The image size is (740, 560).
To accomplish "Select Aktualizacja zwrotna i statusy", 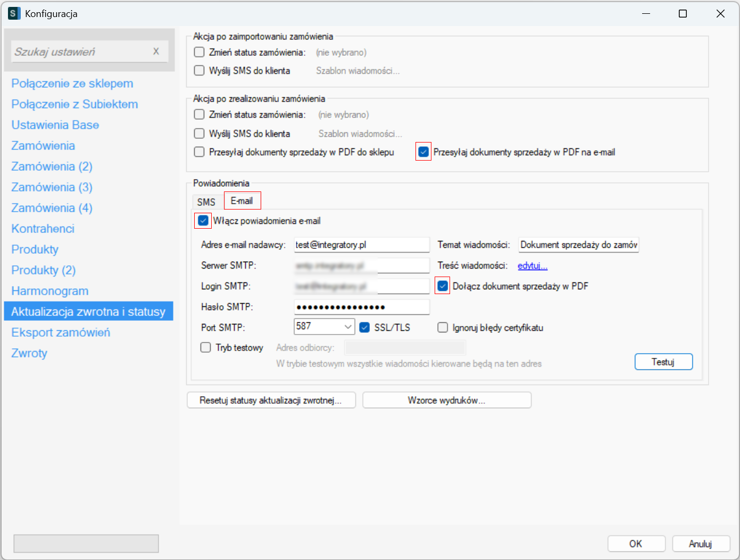I will [x=88, y=312].
